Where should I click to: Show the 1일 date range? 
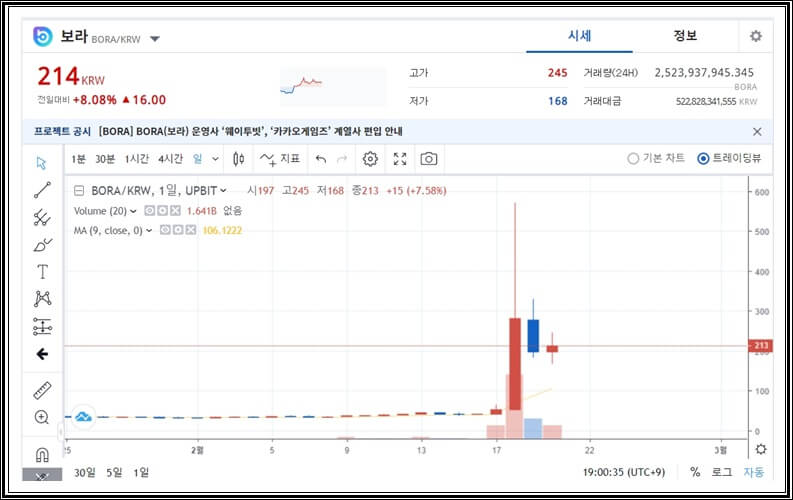pyautogui.click(x=141, y=473)
